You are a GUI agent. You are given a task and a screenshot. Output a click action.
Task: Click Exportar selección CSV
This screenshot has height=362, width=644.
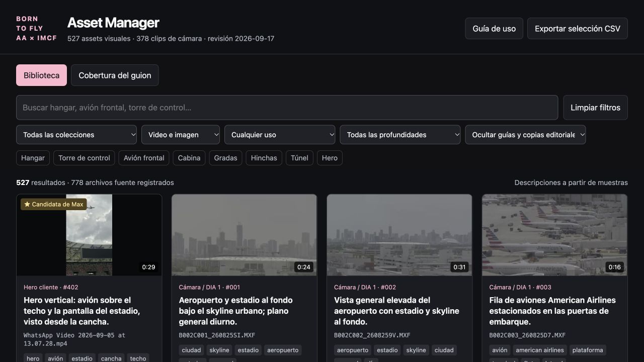coord(578,29)
